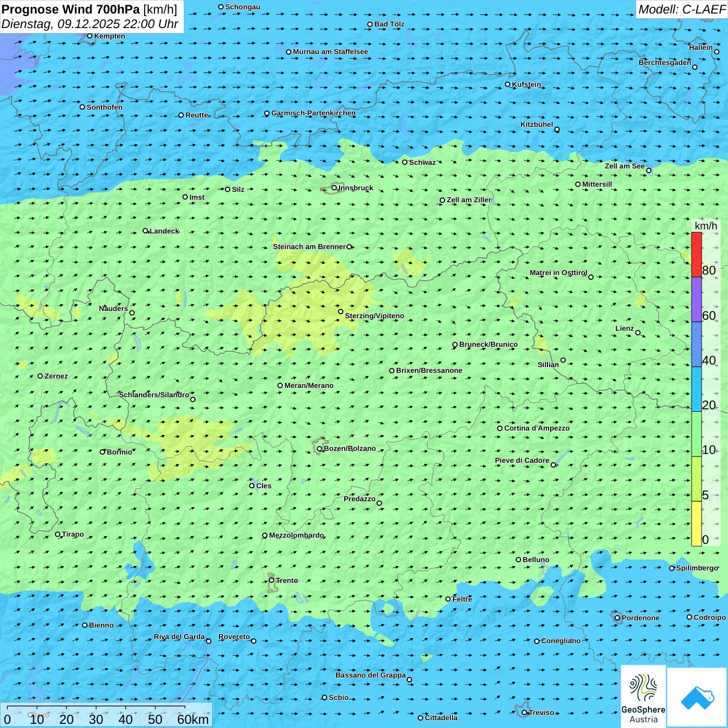The height and width of the screenshot is (728, 728).
Task: Select the Kufstein location marker circle
Action: pos(508,84)
